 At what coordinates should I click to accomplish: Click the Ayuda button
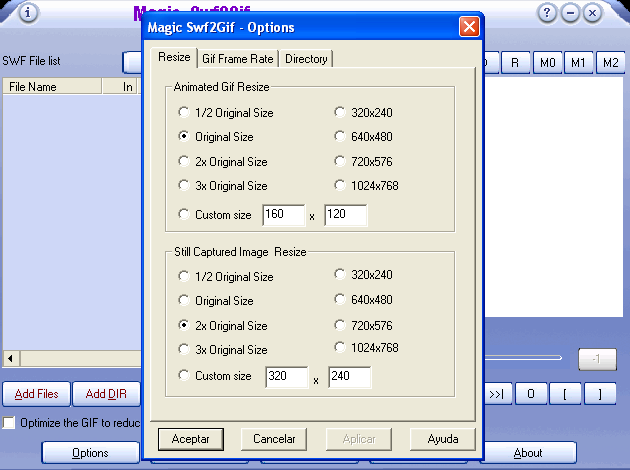(443, 439)
